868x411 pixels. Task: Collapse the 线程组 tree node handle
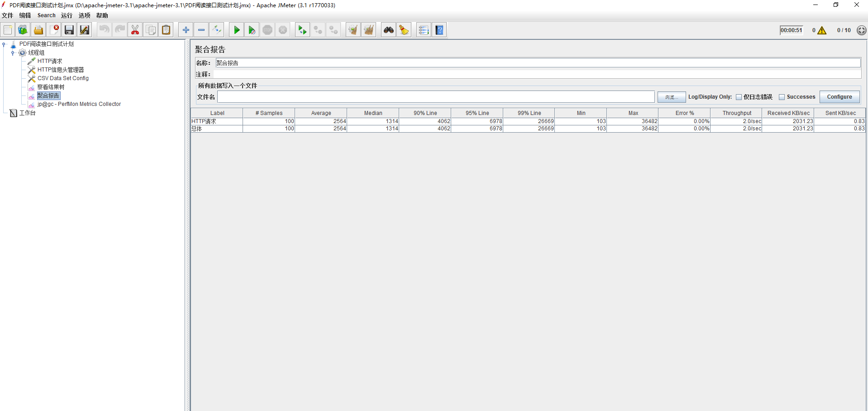click(x=13, y=53)
